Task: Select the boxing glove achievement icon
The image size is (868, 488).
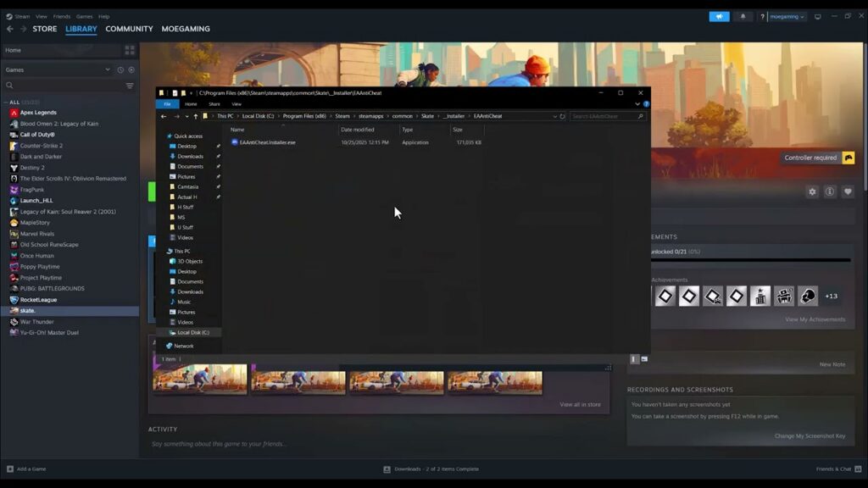Action: pos(808,296)
